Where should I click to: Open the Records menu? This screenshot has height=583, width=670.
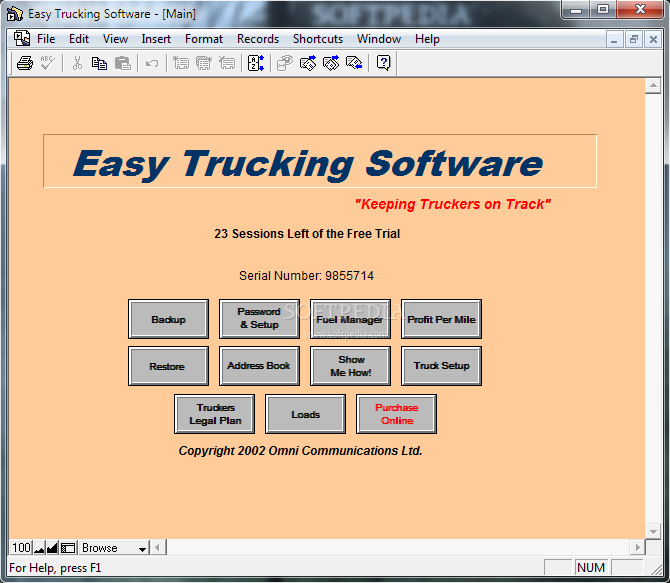258,39
